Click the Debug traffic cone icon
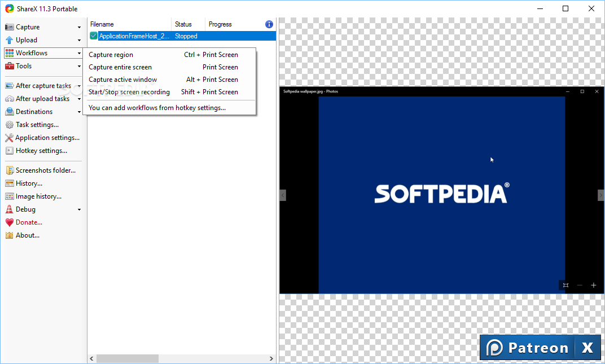The width and height of the screenshot is (605, 364). coord(9,209)
